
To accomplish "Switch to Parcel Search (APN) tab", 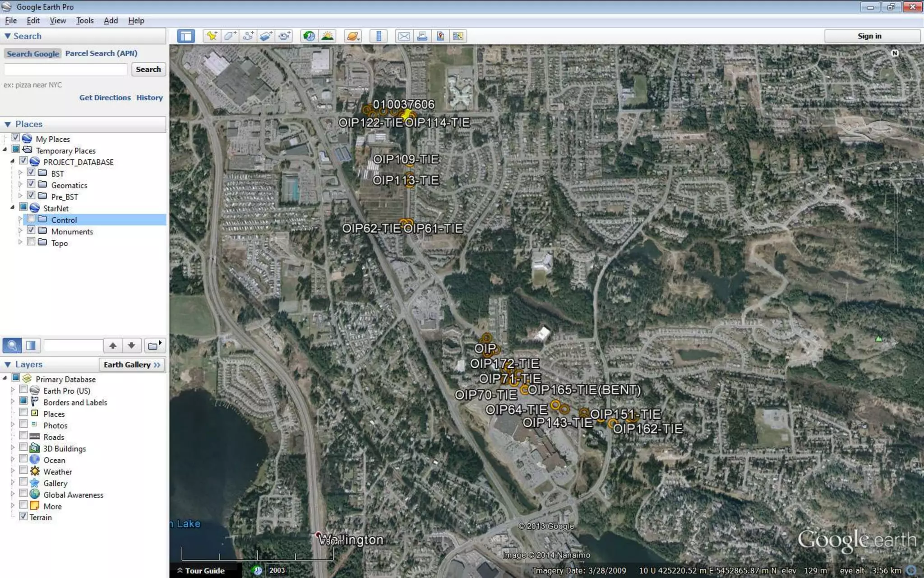I will click(x=101, y=53).
